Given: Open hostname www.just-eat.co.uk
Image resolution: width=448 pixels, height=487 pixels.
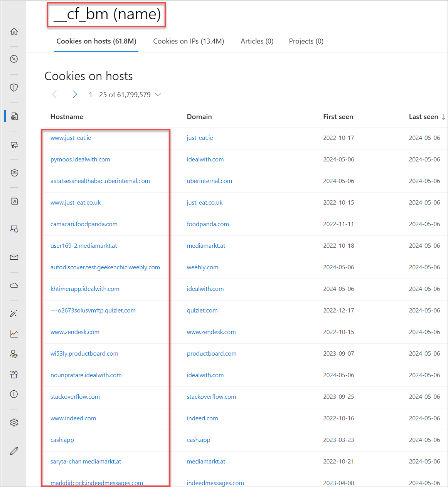Looking at the screenshot, I should click(76, 203).
